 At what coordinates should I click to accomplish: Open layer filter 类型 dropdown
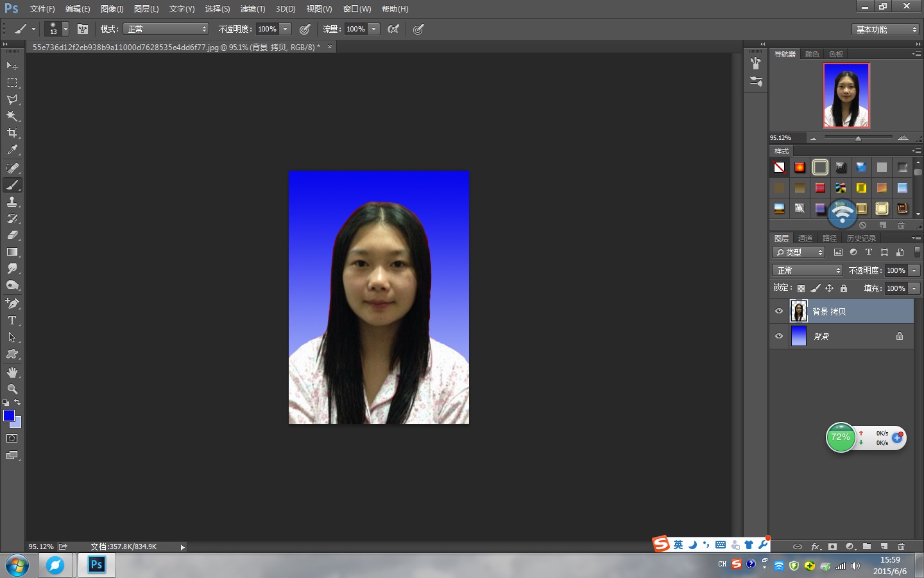[x=798, y=252]
